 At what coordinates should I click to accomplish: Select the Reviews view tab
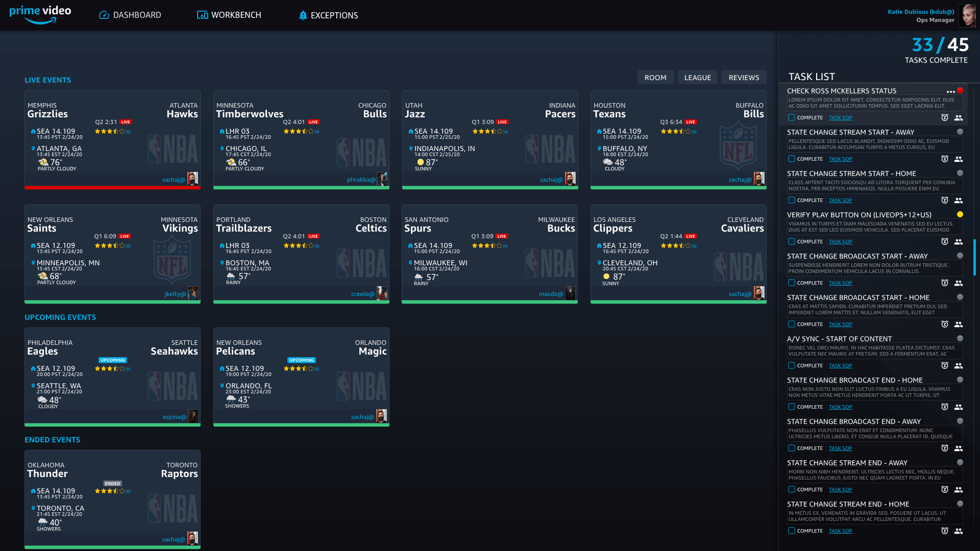(x=744, y=78)
